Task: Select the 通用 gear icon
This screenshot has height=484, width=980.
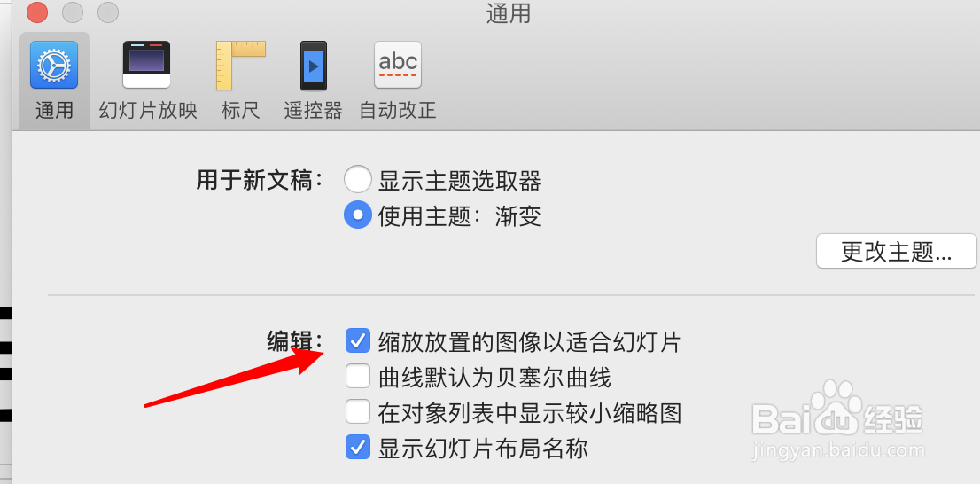Action: click(54, 65)
